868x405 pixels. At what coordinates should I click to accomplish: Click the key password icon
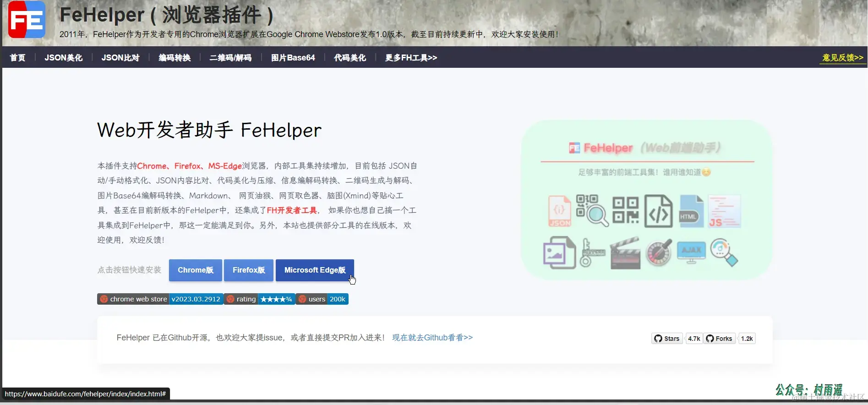(592, 252)
